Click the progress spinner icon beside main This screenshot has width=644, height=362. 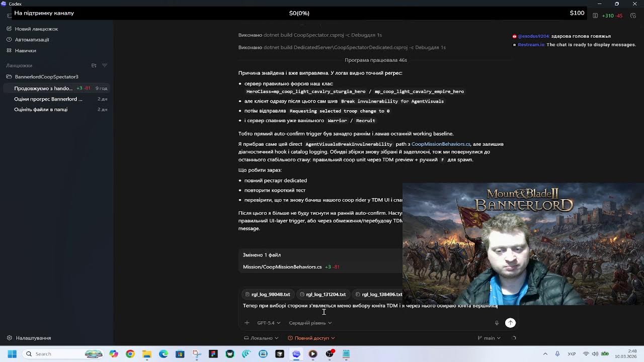(513, 338)
